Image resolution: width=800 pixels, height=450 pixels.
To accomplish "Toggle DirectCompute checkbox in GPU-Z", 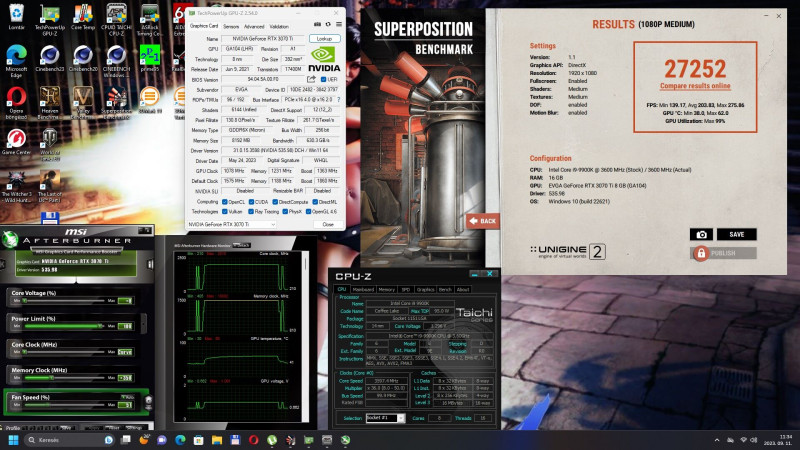I will tap(275, 202).
